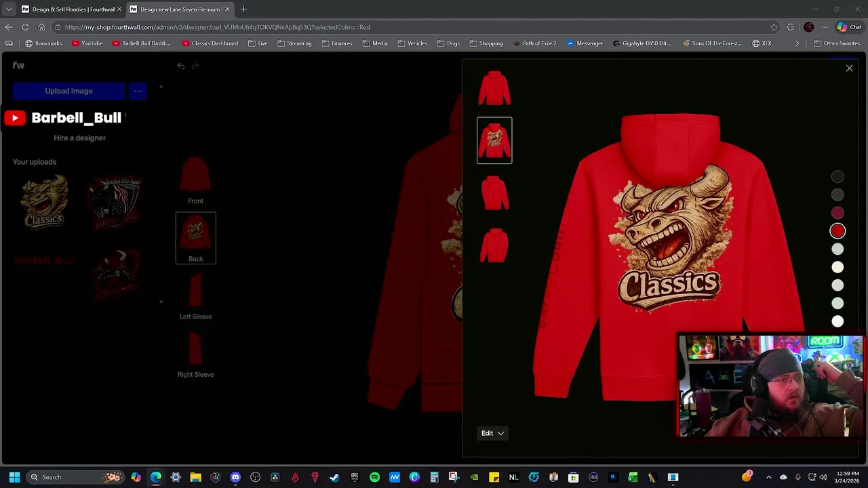The image size is (868, 488).
Task: Open clock and date panel
Action: [x=848, y=477]
